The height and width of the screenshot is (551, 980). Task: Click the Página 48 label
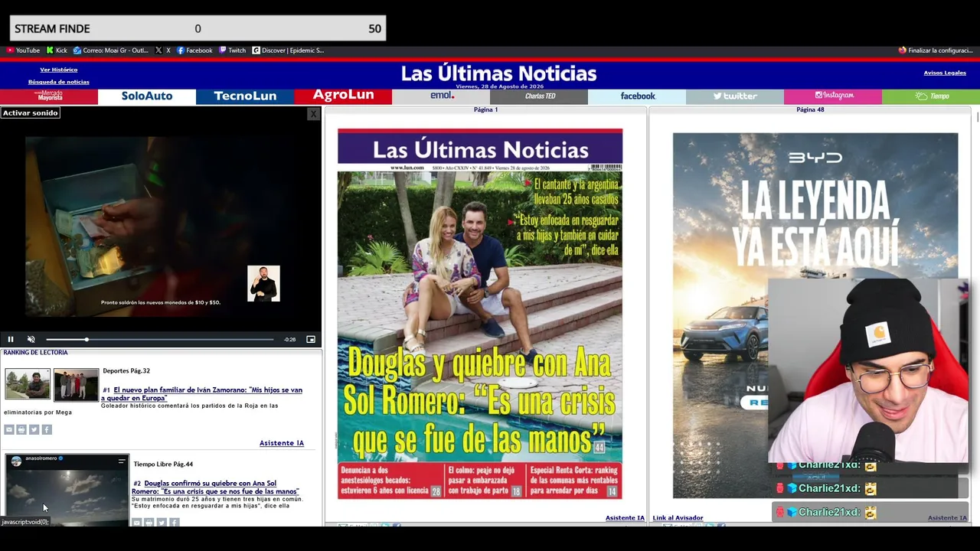point(810,109)
